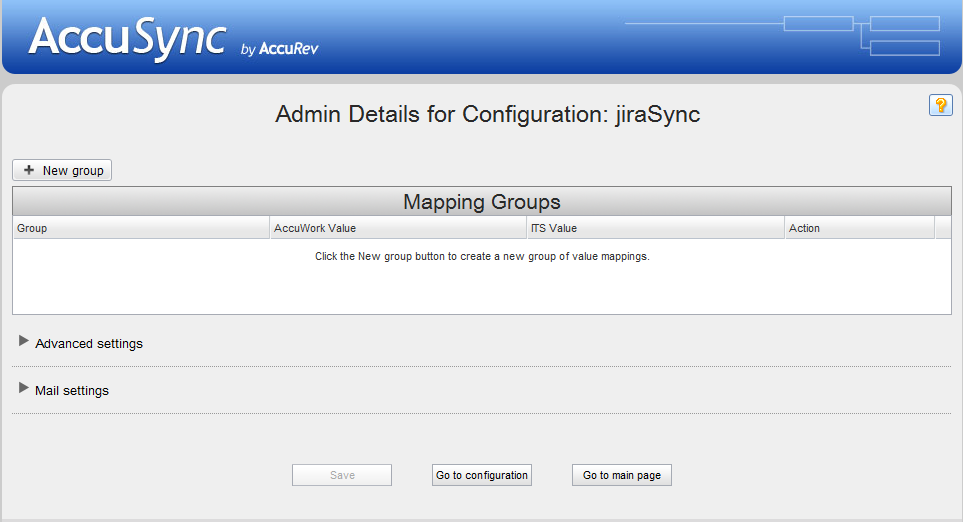963x522 pixels.
Task: Click the Action column header
Action: (859, 228)
